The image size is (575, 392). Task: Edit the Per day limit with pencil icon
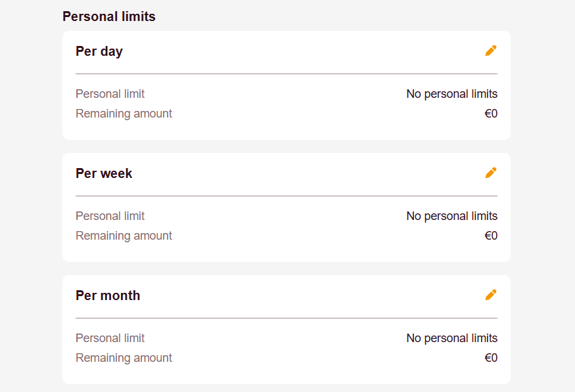pos(491,51)
